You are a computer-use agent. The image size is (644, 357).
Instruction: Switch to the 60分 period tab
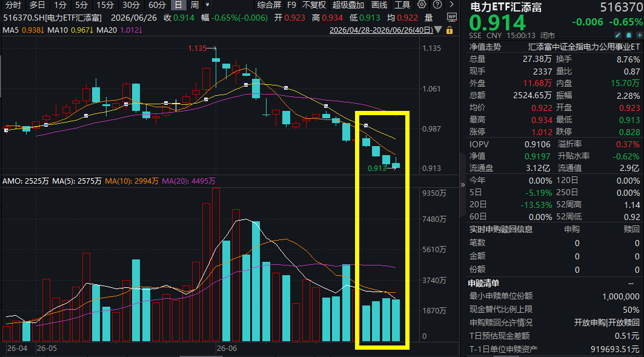point(157,5)
